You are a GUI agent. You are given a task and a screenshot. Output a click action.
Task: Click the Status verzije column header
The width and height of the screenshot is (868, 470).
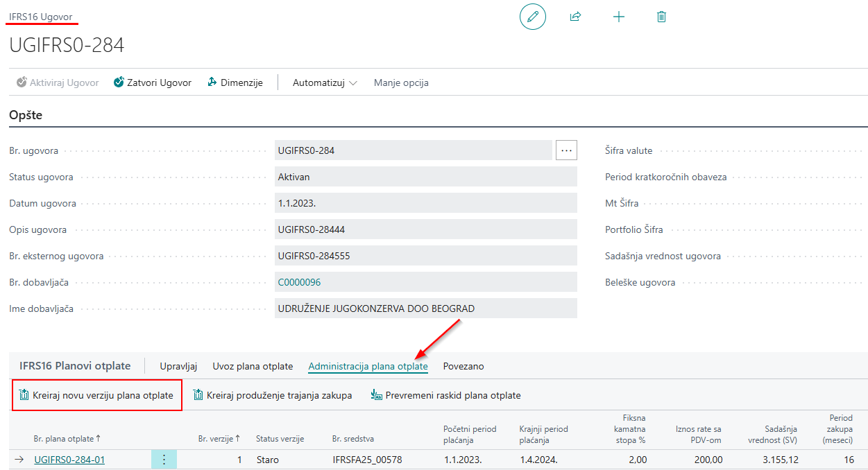tap(280, 439)
